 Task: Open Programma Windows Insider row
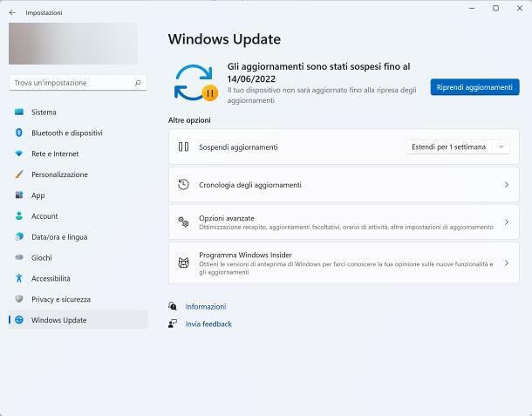pyautogui.click(x=344, y=263)
